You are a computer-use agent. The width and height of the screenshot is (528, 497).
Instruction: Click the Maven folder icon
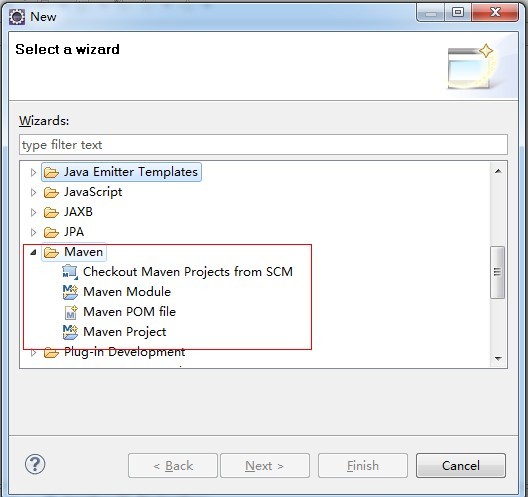[x=51, y=252]
